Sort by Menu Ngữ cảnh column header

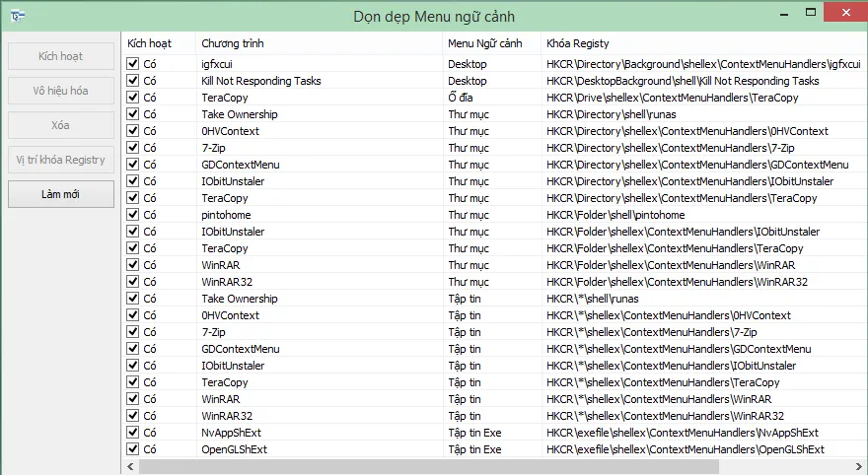click(x=491, y=43)
